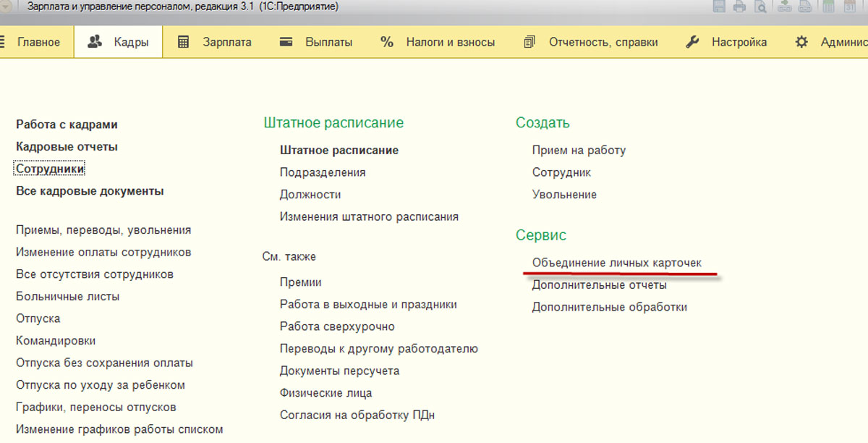Open Объединение личных карточек
Viewport: 868px width, 443px height.
[x=617, y=263]
